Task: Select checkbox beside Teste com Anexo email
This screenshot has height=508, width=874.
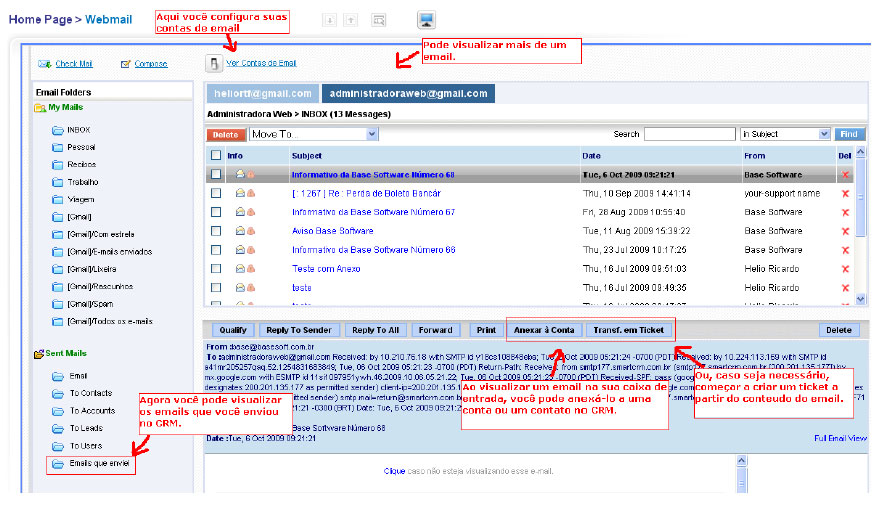Action: pos(215,269)
